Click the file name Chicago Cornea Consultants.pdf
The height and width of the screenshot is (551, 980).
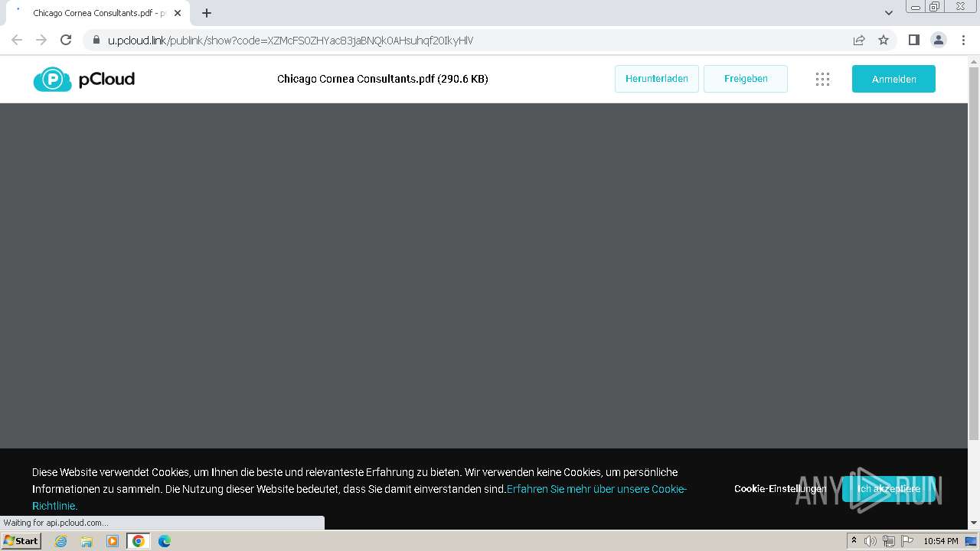click(356, 79)
